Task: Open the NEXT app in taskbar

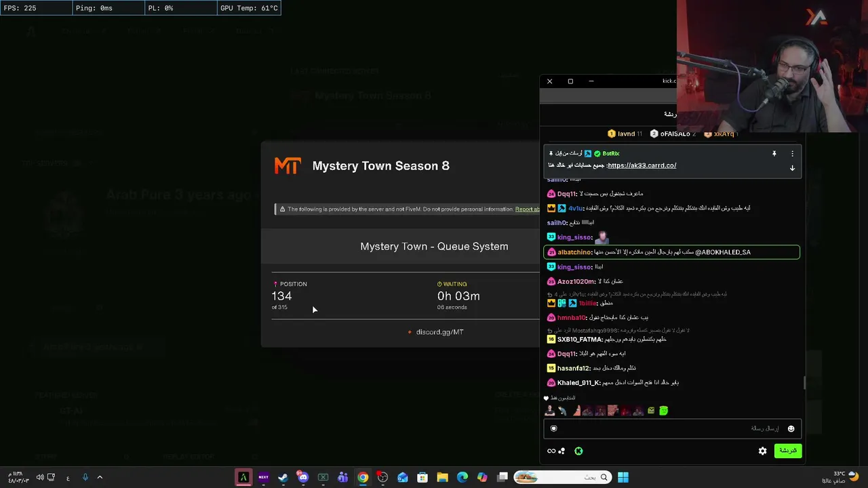Action: pos(263,478)
